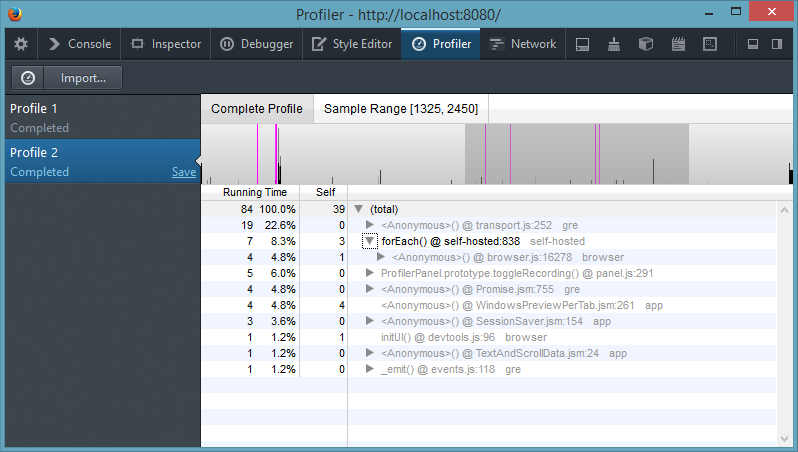Select the Complete Profile tab
Viewport: 798px width, 452px height.
tap(257, 109)
